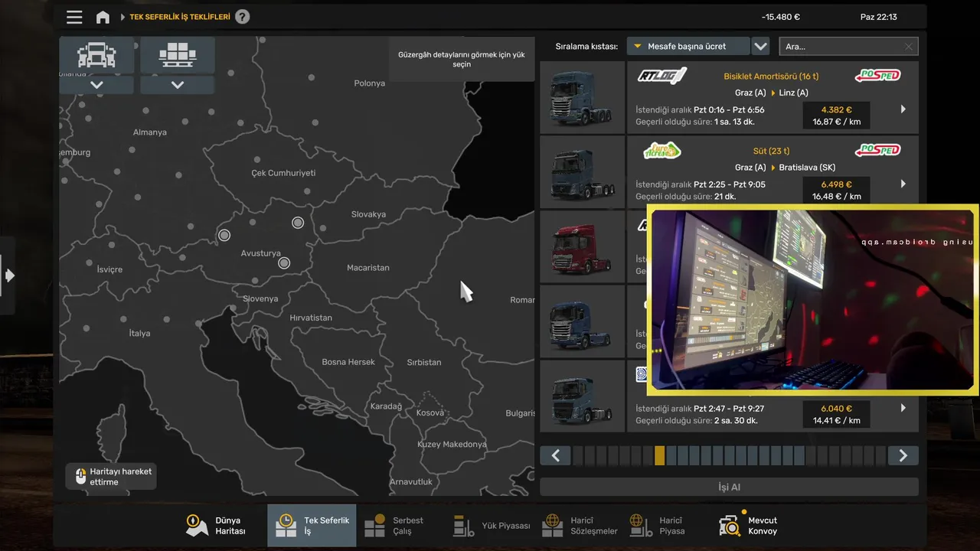Go to the home screen icon
The image size is (980, 551).
click(103, 17)
